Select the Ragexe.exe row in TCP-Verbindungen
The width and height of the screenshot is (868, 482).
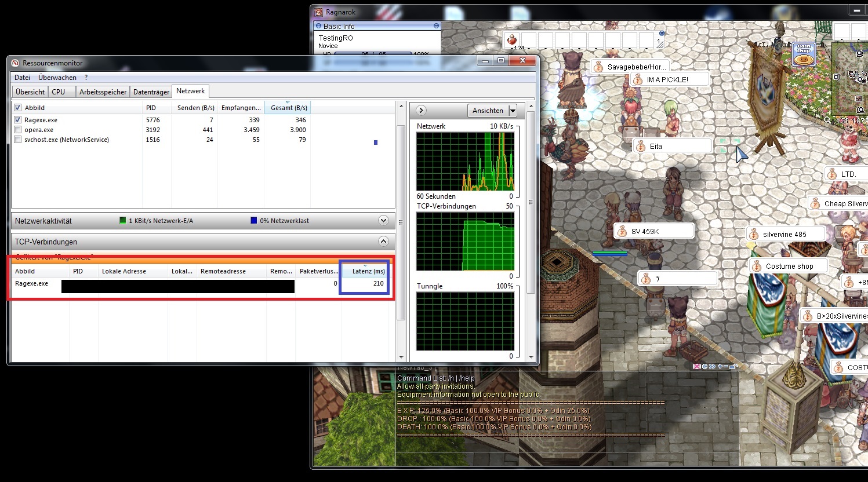(x=200, y=284)
